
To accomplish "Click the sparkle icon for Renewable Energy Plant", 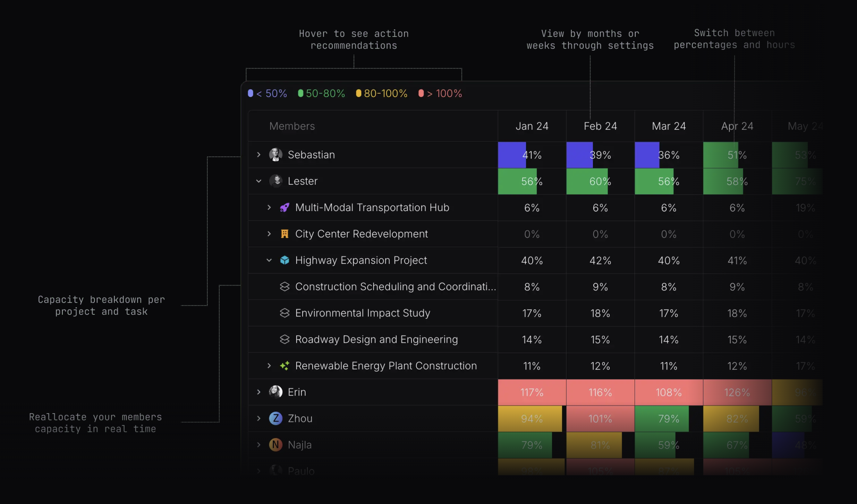I will (285, 366).
